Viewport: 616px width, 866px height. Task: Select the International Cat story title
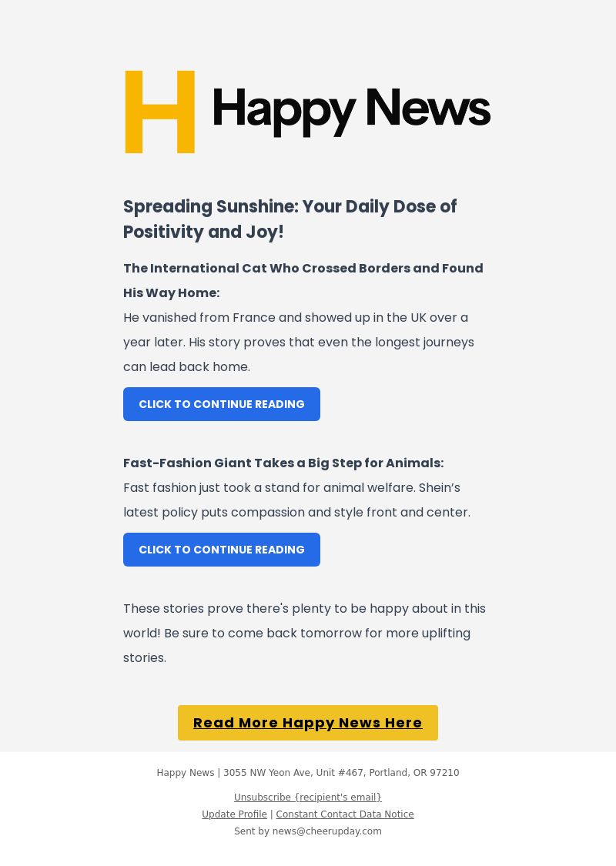pyautogui.click(x=303, y=280)
